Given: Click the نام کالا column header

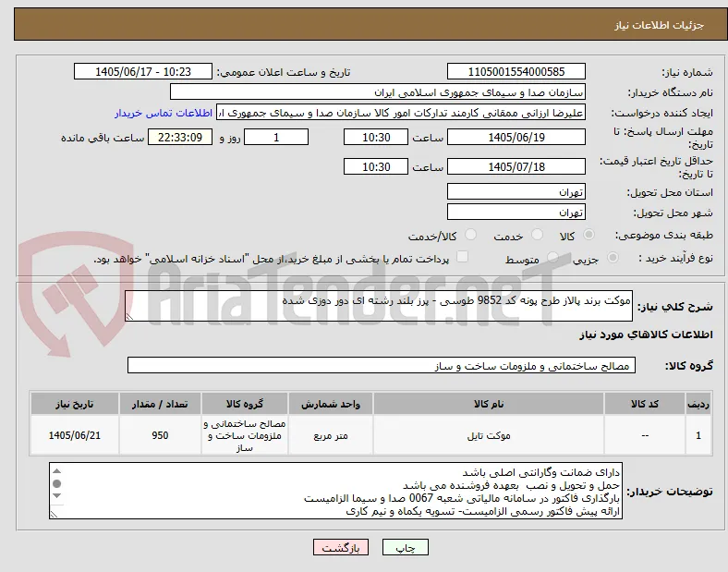Looking at the screenshot, I should [x=489, y=404].
